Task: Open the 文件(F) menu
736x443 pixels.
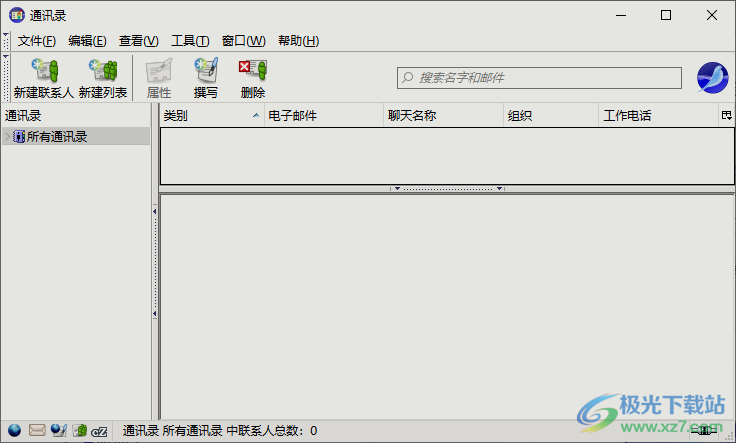Action: [x=37, y=41]
